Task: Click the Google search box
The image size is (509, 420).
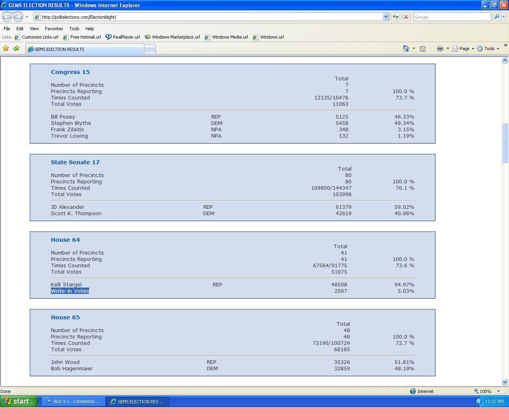Action: (x=452, y=17)
